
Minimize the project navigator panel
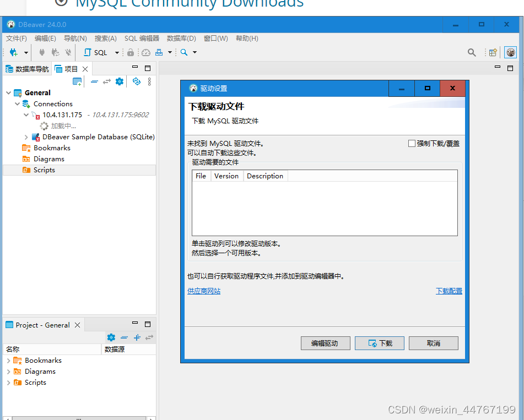click(135, 67)
